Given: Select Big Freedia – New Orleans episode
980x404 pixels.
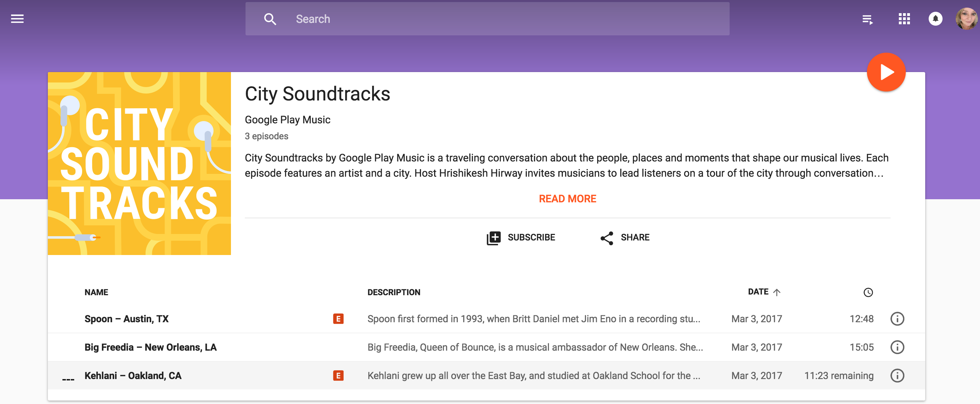Looking at the screenshot, I should click(150, 347).
